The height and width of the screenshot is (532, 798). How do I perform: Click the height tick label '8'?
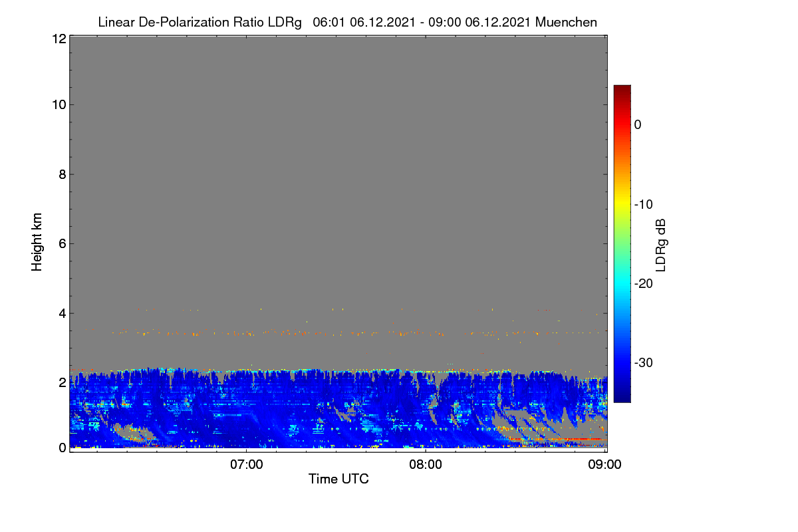pos(62,174)
